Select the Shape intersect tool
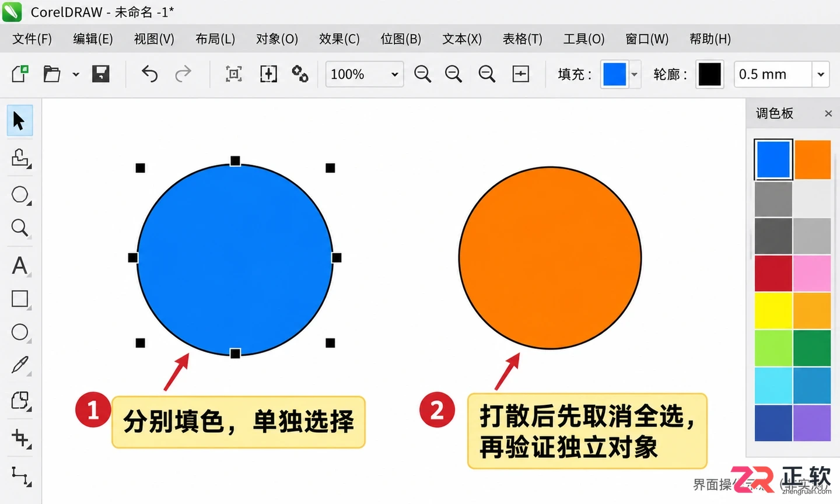Image resolution: width=840 pixels, height=504 pixels. tap(20, 401)
